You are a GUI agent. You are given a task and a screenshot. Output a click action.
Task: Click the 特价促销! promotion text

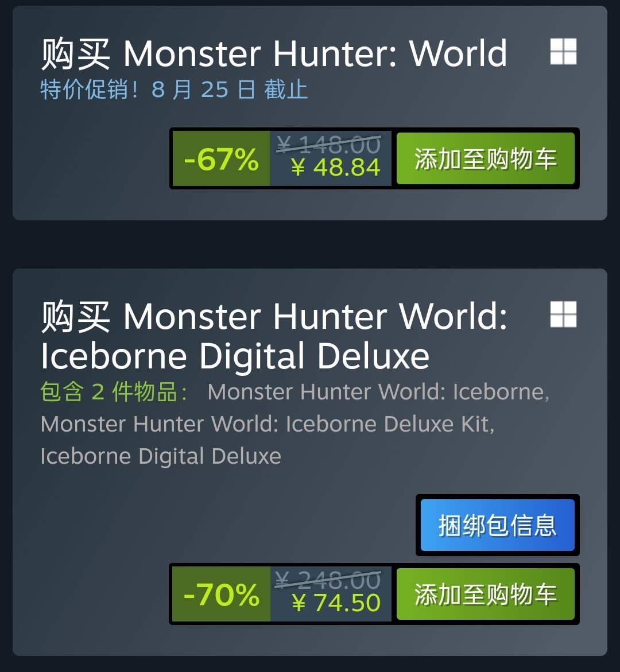89,90
